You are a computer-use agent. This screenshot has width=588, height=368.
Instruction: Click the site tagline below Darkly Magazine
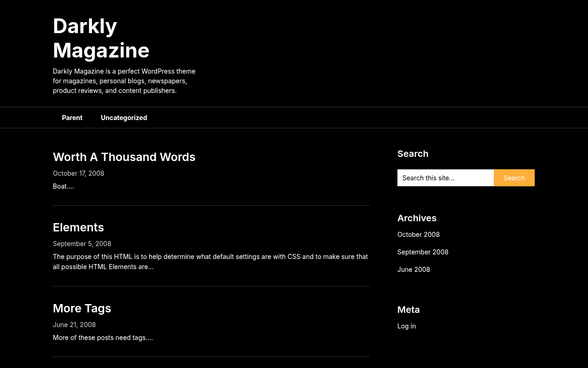pos(124,81)
